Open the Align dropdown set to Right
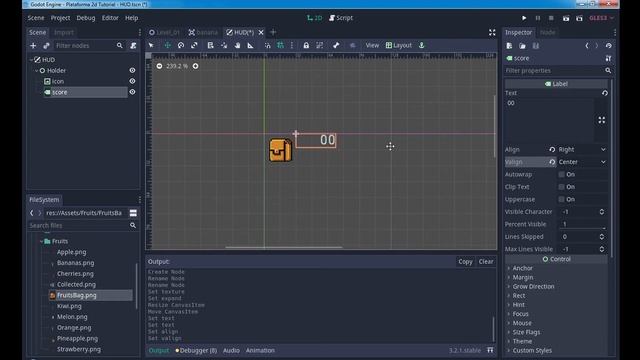The image size is (640, 360). tap(582, 149)
